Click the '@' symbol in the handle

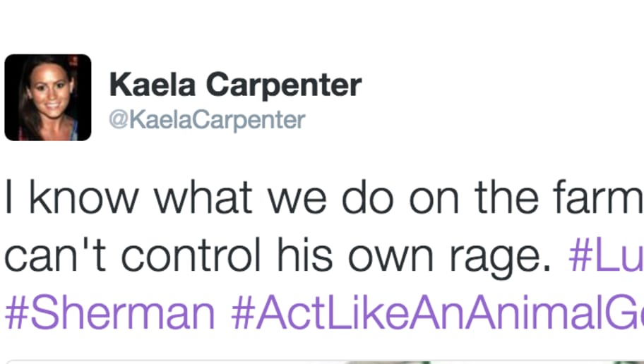coord(119,120)
